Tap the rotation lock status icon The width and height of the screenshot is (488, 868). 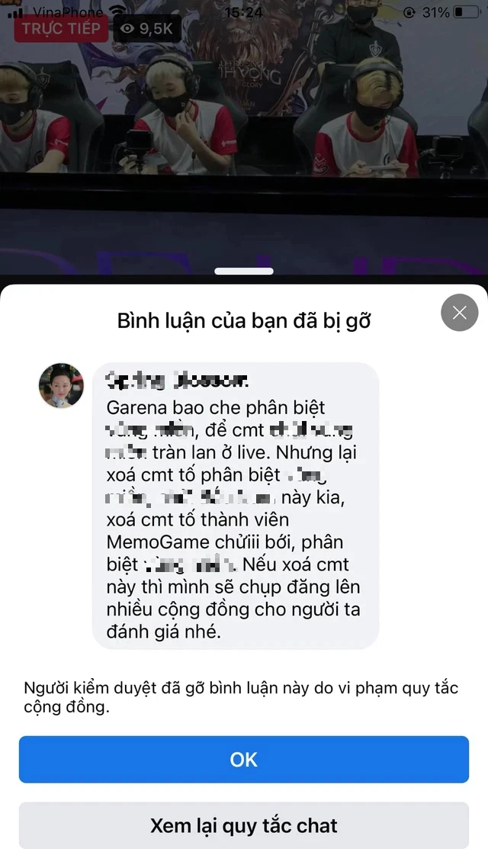[x=409, y=12]
